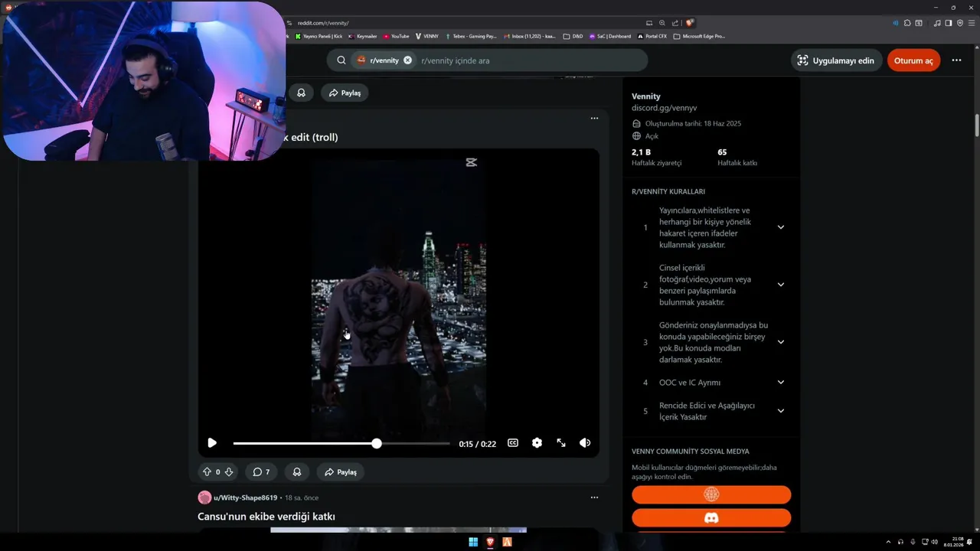The image size is (980, 551).
Task: Click the address bar URL reddit.com/r/vennity/
Action: coord(322,23)
